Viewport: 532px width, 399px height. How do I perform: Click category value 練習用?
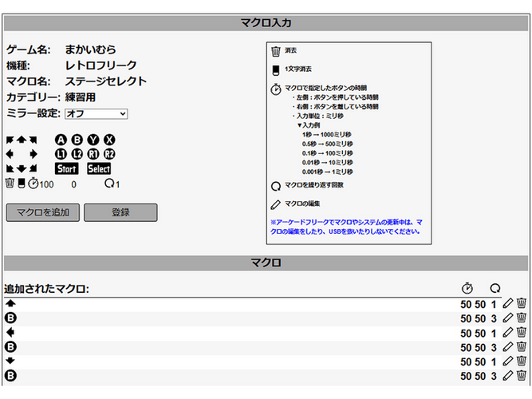pos(81,97)
